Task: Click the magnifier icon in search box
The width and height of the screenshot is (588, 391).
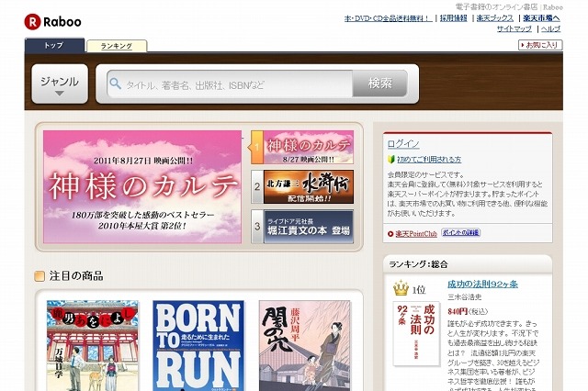Action: point(116,84)
